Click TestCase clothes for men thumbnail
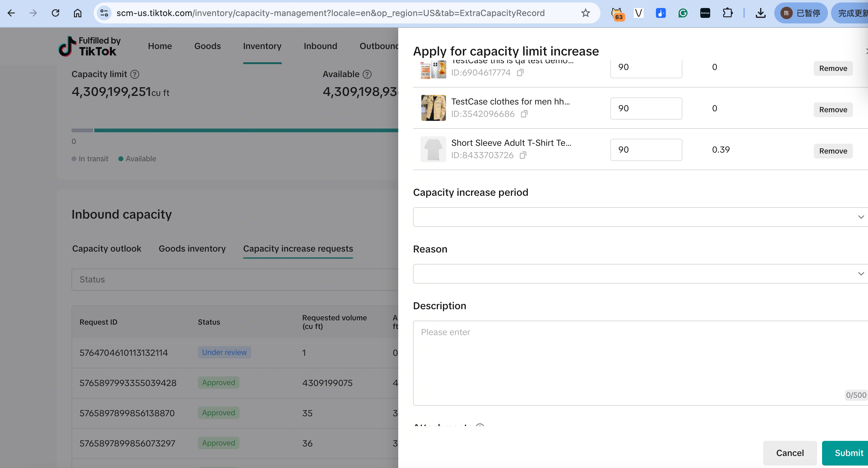 point(433,108)
